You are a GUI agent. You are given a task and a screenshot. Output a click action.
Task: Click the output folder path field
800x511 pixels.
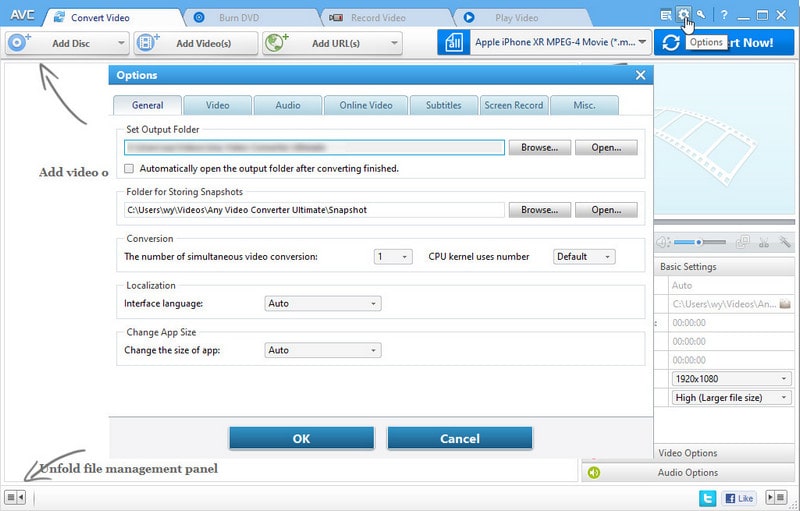click(x=314, y=148)
